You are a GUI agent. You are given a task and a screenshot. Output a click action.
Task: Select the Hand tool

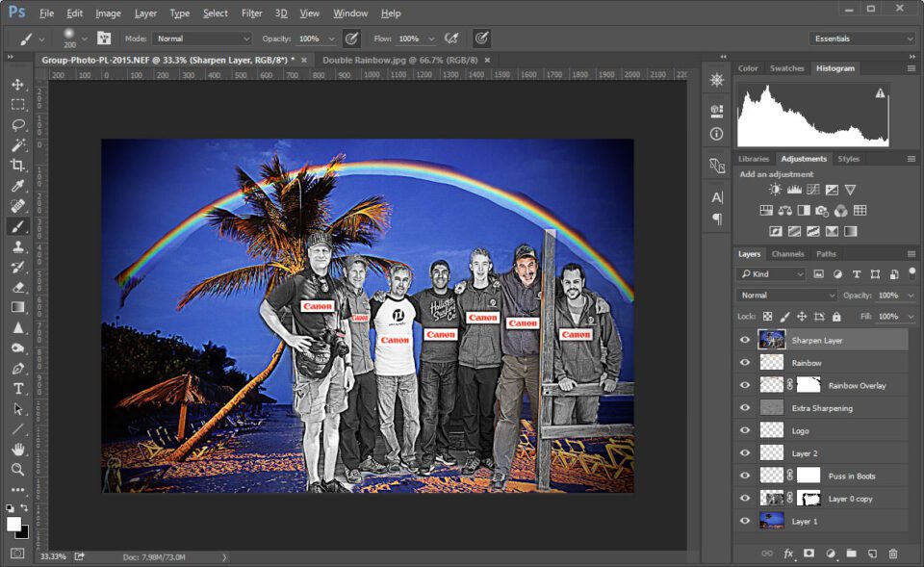click(17, 450)
